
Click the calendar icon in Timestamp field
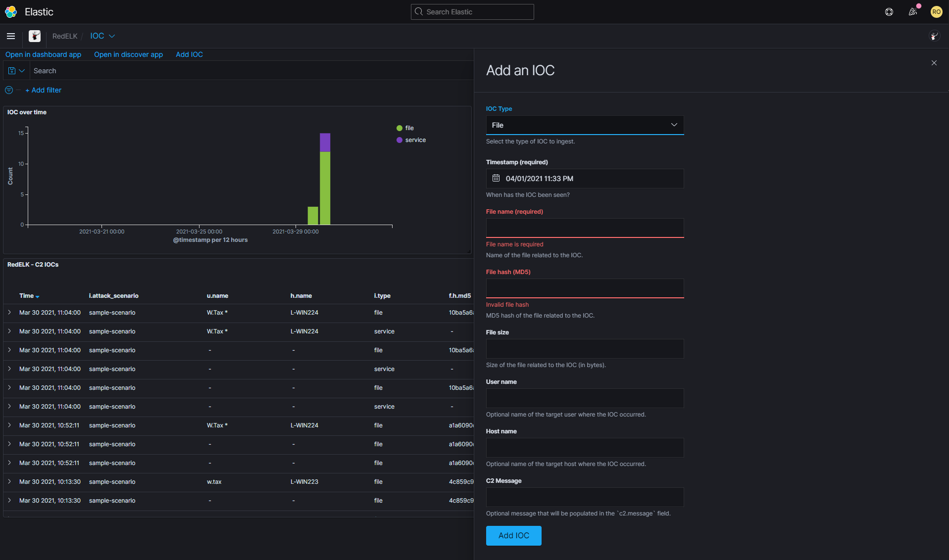coord(496,178)
